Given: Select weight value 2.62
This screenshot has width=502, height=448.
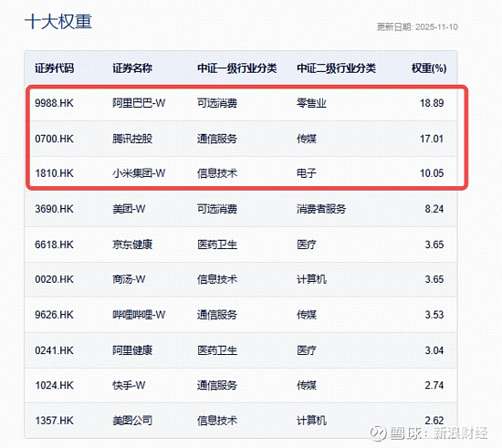Looking at the screenshot, I should click(434, 421).
